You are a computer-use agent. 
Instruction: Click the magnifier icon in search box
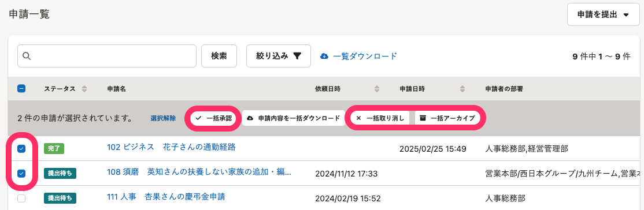click(27, 56)
